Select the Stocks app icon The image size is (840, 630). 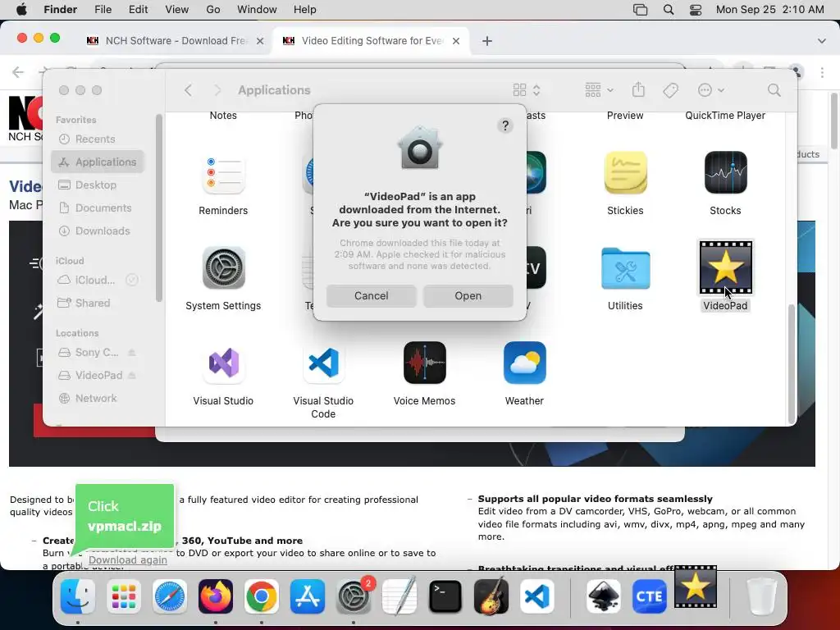pos(725,172)
